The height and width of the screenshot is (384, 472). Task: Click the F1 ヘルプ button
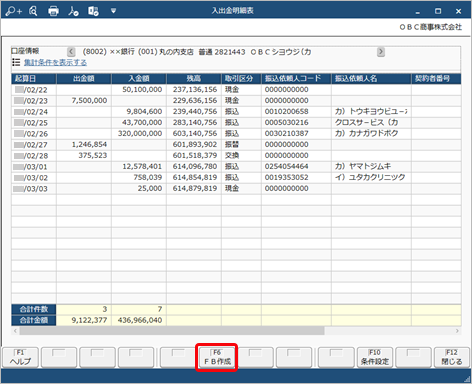click(x=20, y=357)
